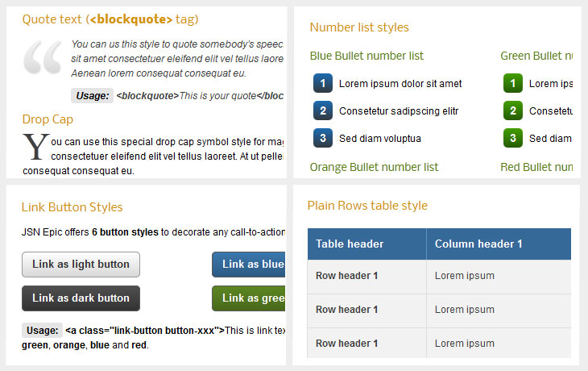Click the green number 2 bullet icon
This screenshot has height=371, width=588.
click(512, 110)
